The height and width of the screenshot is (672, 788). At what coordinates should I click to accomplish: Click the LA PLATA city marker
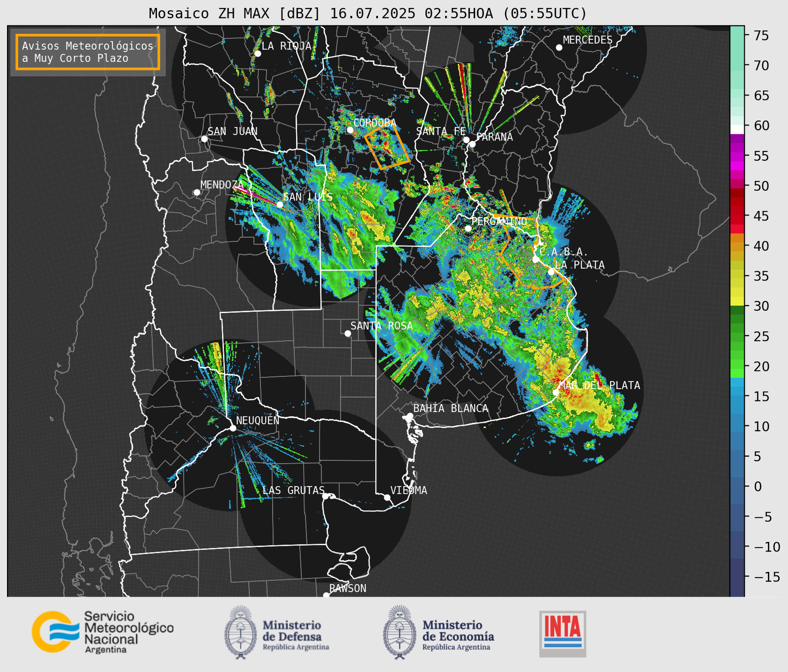tap(551, 272)
